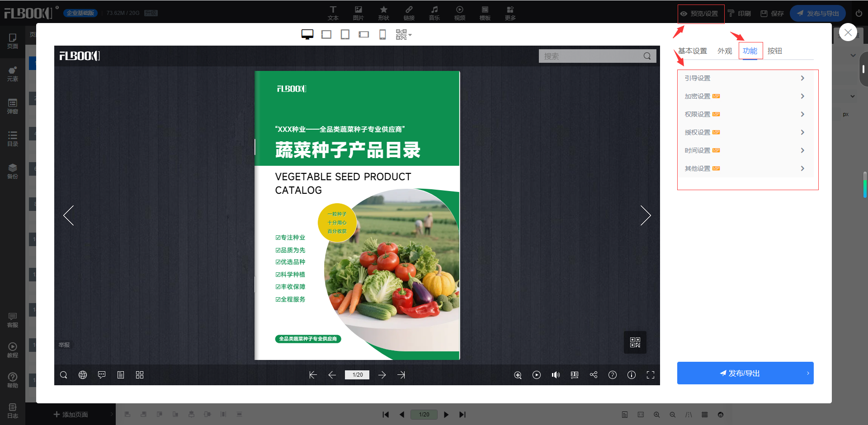Toggle the sound speaker icon
Viewport: 868px width, 425px height.
(x=556, y=375)
